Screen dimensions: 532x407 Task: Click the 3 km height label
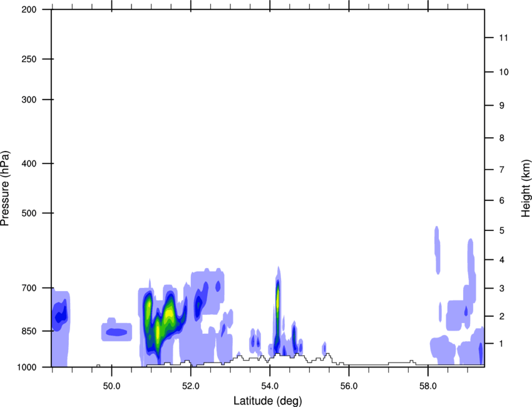(502, 289)
